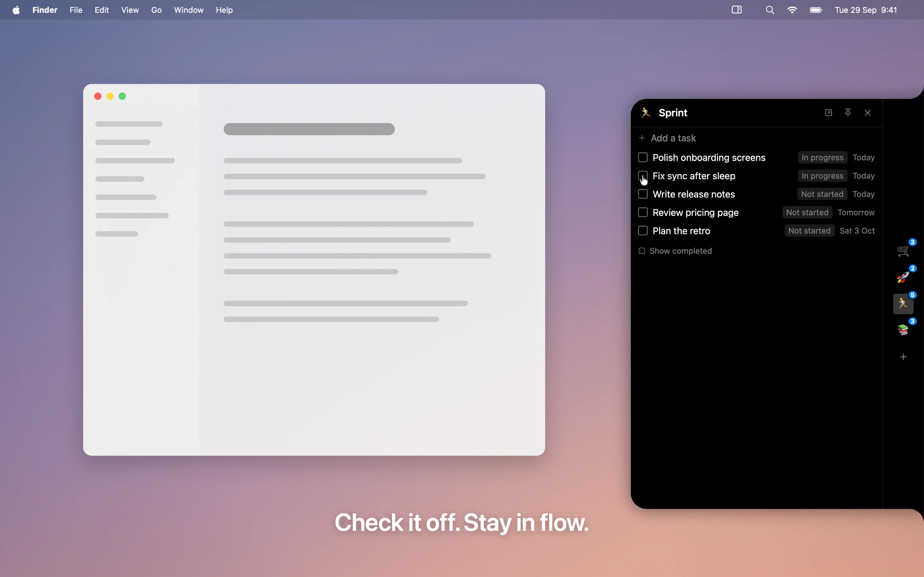Check off Plan the retro task

pos(643,230)
